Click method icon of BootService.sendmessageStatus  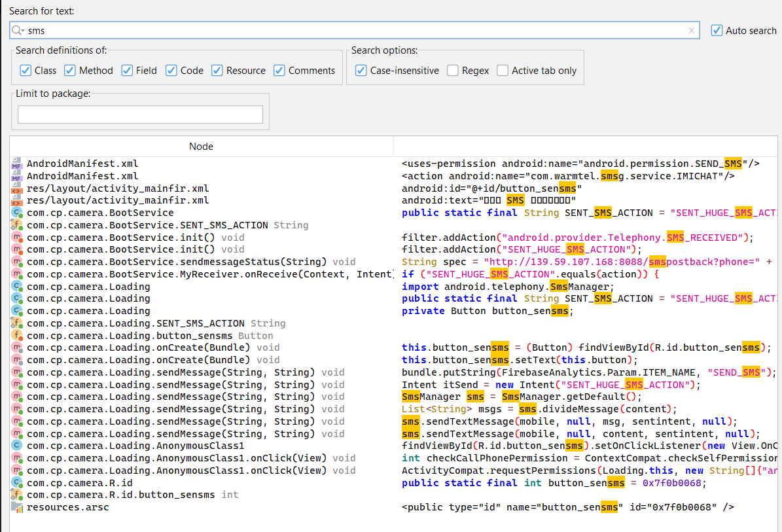click(17, 262)
